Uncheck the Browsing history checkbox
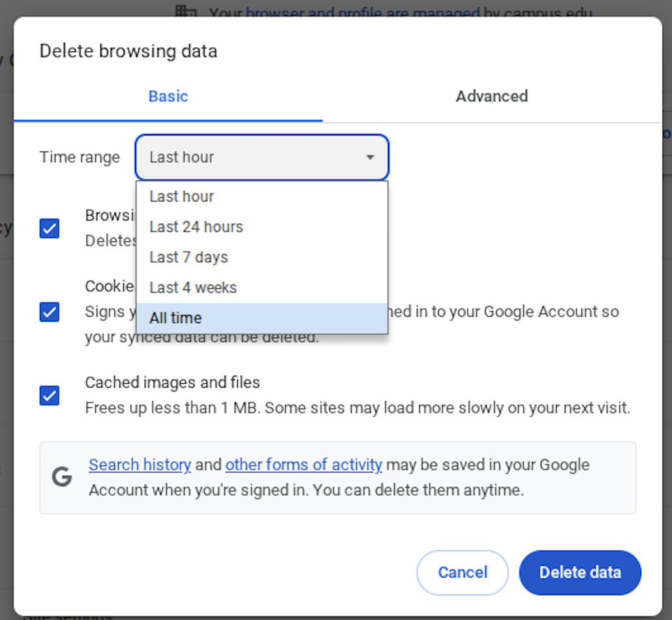 [50, 228]
